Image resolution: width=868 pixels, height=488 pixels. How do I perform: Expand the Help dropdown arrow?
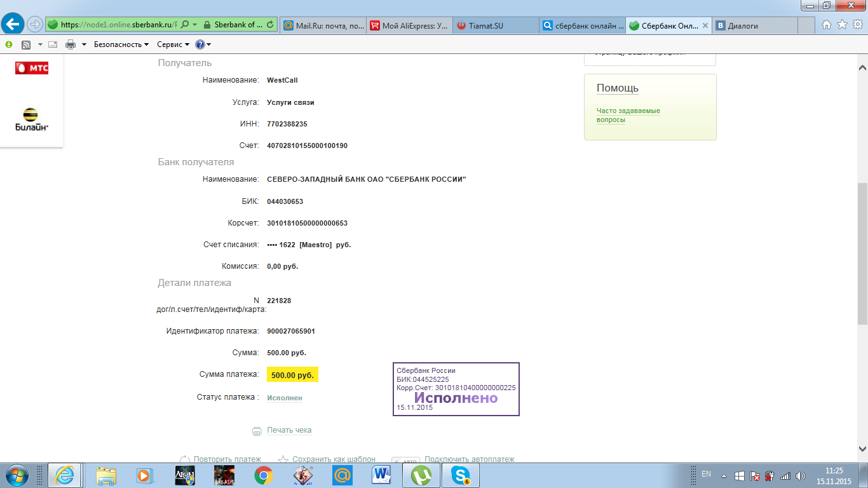(x=208, y=44)
